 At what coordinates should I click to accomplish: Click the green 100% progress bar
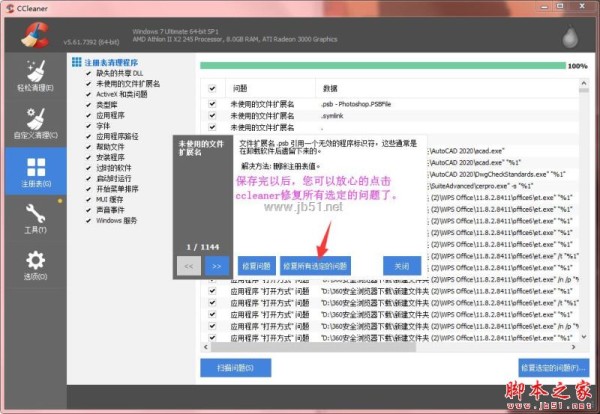382,66
